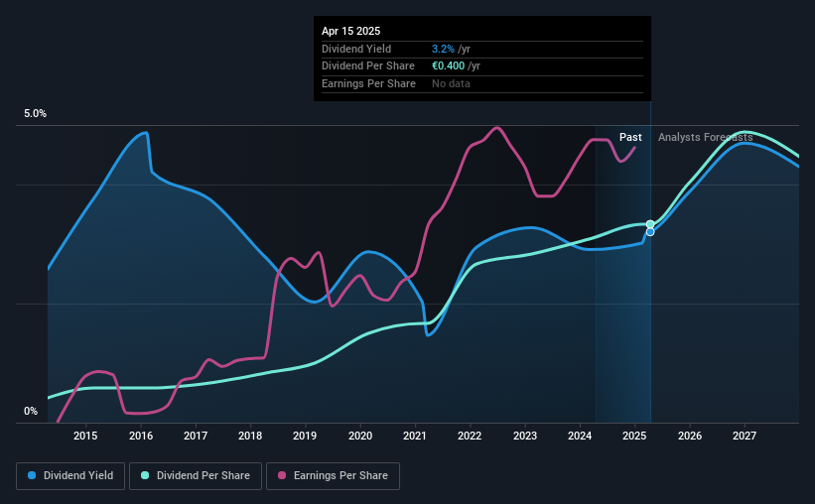Click the 2020 x-axis label
The image size is (815, 504).
pos(360,436)
